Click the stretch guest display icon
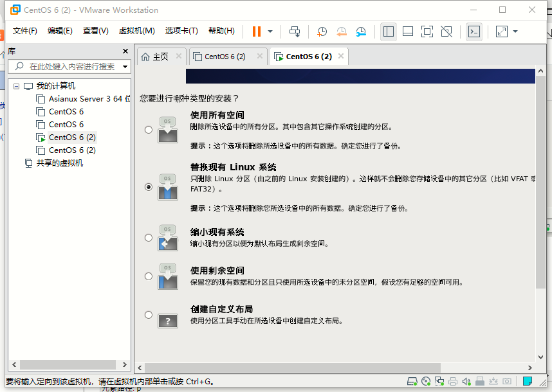The height and width of the screenshot is (392, 552). [502, 31]
